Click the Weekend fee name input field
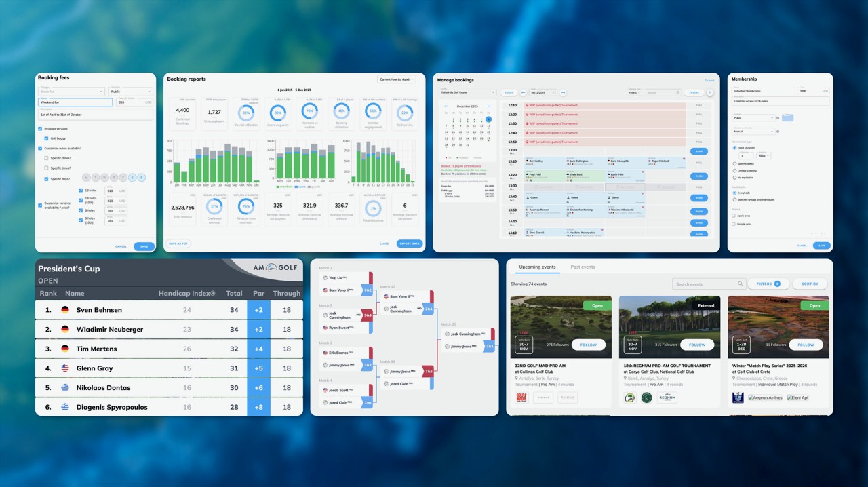This screenshot has width=868, height=487. pos(75,102)
